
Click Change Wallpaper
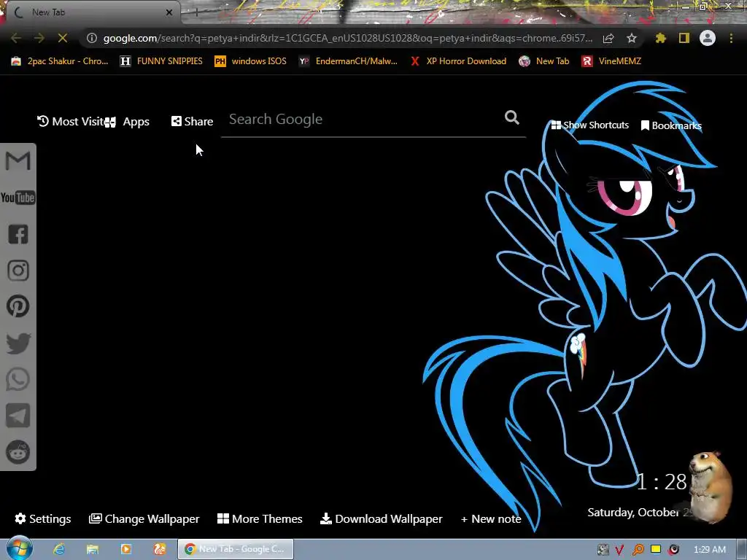[144, 518]
